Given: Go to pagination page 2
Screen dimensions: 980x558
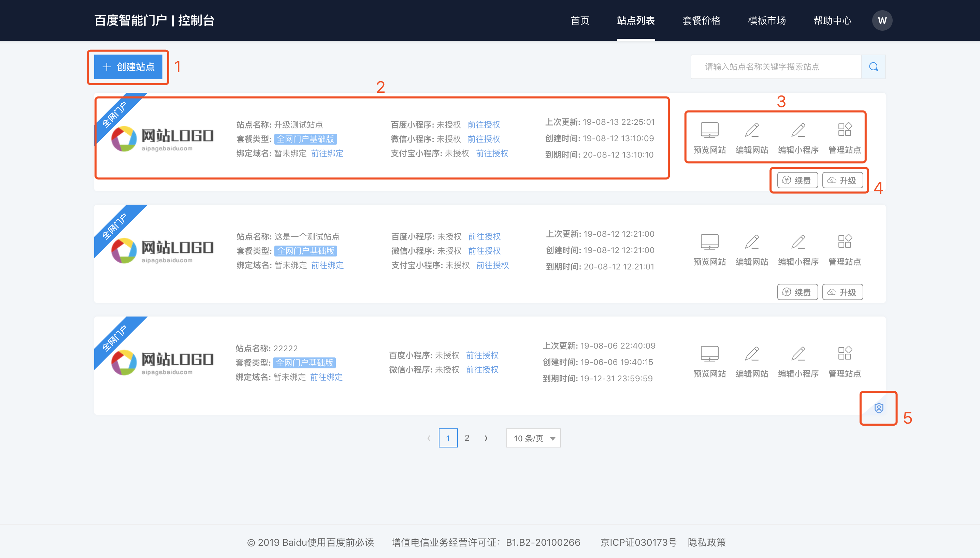Looking at the screenshot, I should (466, 438).
